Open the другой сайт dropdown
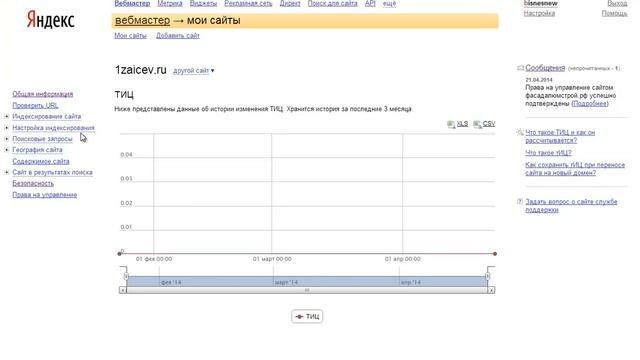This screenshot has width=640, height=360. tap(193, 71)
